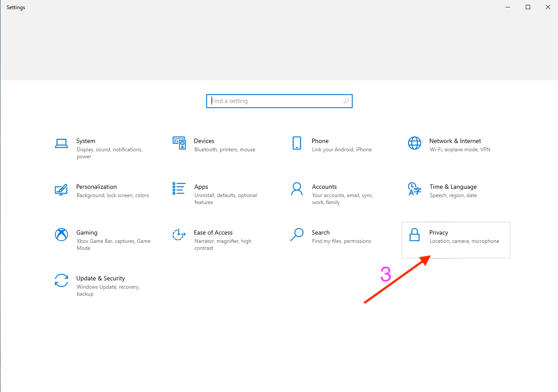Click 'Background, lock screen, colors' text
Viewport: 558px width, 392px height.
[113, 195]
